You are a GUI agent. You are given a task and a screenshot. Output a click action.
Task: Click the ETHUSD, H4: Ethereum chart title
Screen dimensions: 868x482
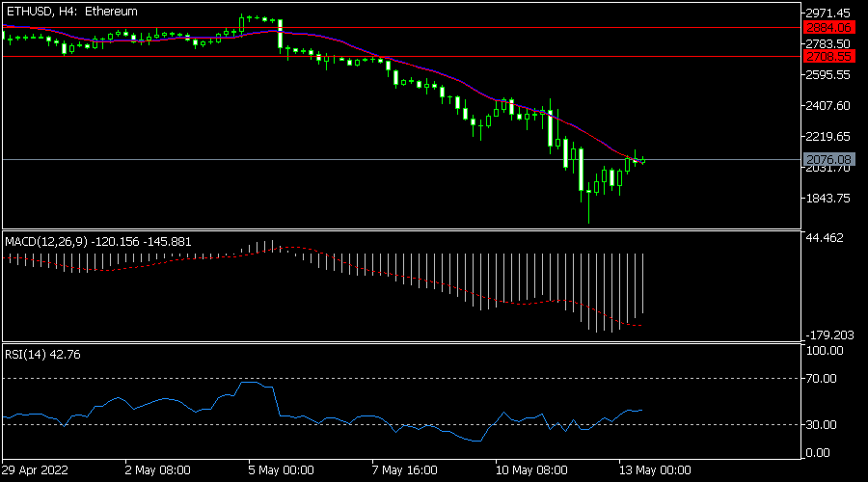(72, 12)
